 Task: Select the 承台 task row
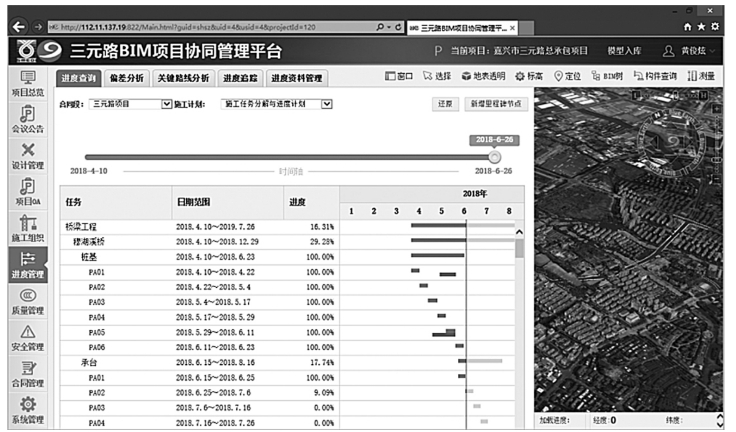click(287, 363)
